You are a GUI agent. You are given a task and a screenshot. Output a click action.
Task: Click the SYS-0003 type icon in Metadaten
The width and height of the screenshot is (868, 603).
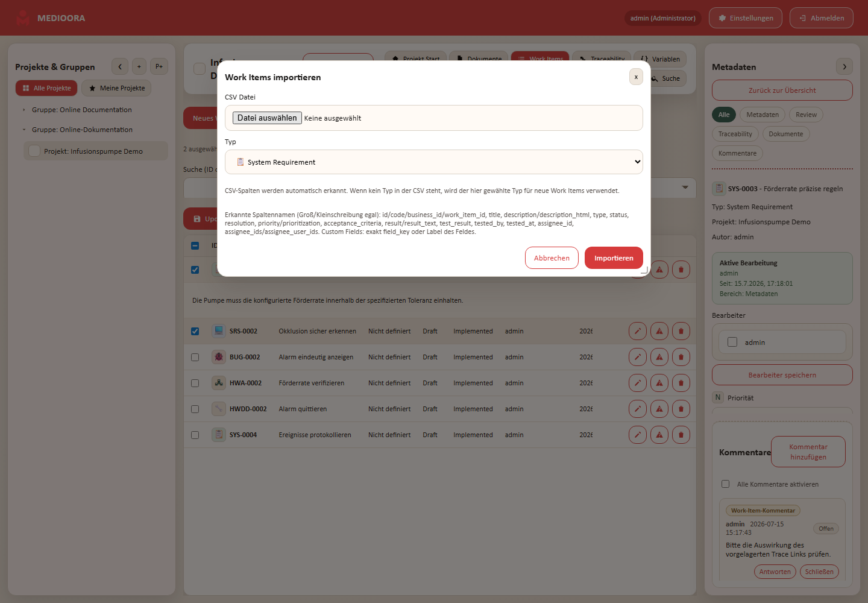coord(719,189)
